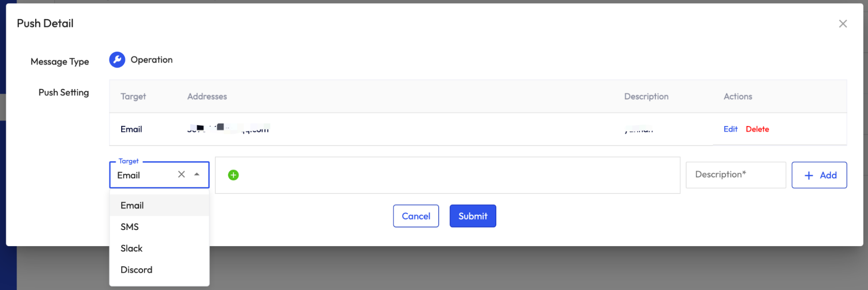Delete the existing Email push setting
The width and height of the screenshot is (868, 290).
tap(757, 129)
